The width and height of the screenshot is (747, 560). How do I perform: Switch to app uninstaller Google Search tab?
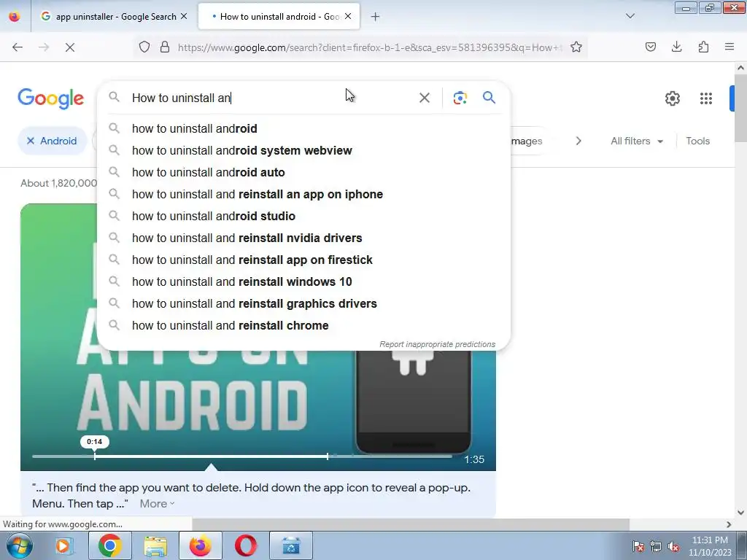click(114, 17)
